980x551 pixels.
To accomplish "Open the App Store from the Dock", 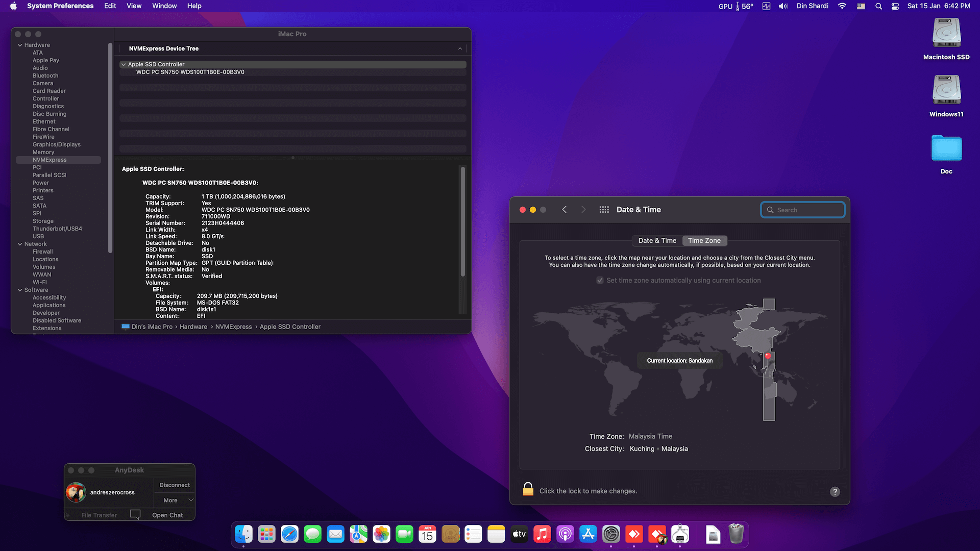I will click(588, 534).
